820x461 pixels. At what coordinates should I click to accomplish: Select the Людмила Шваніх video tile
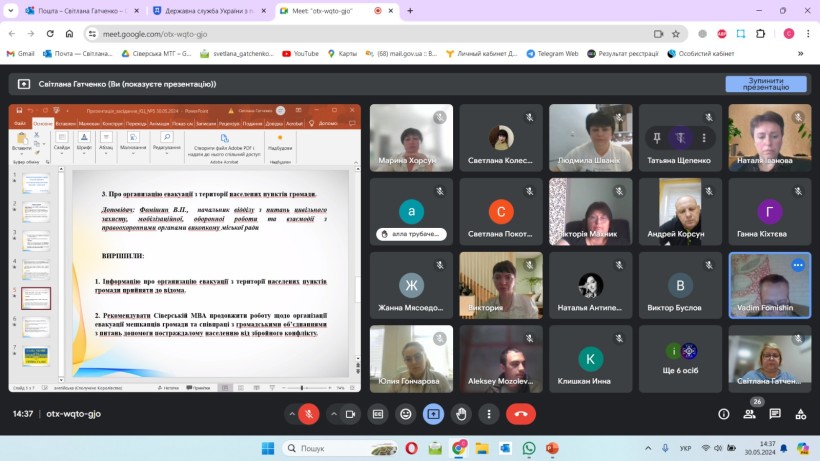(590, 137)
